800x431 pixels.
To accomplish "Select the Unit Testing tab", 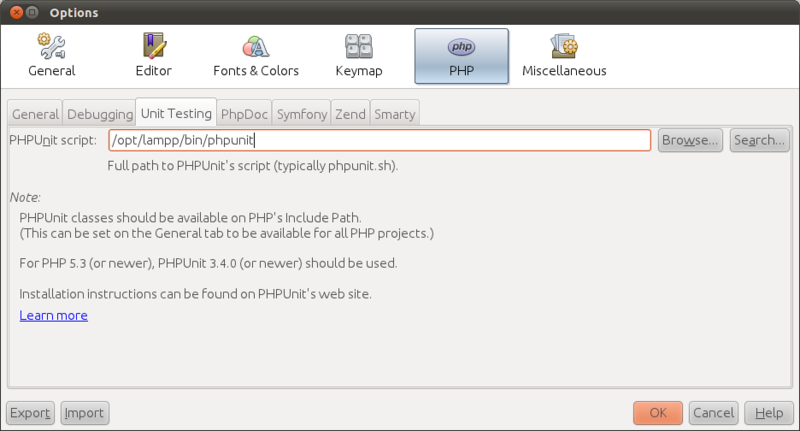I will point(176,113).
